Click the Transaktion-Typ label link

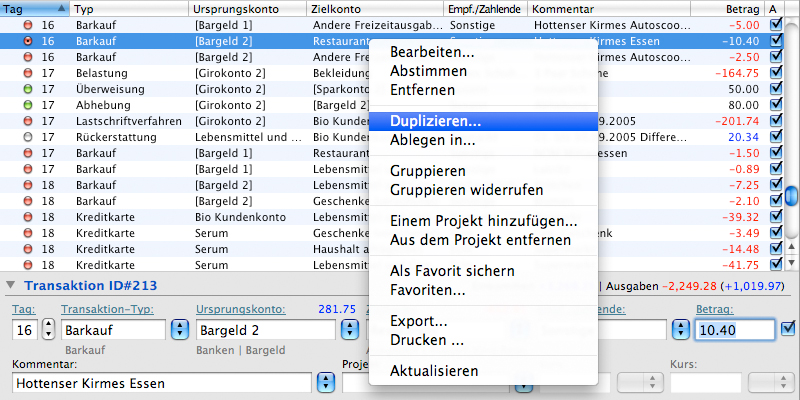[x=108, y=309]
